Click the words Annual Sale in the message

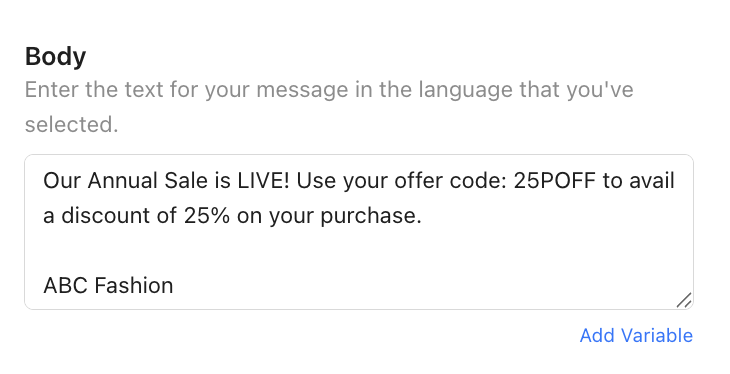coord(148,181)
